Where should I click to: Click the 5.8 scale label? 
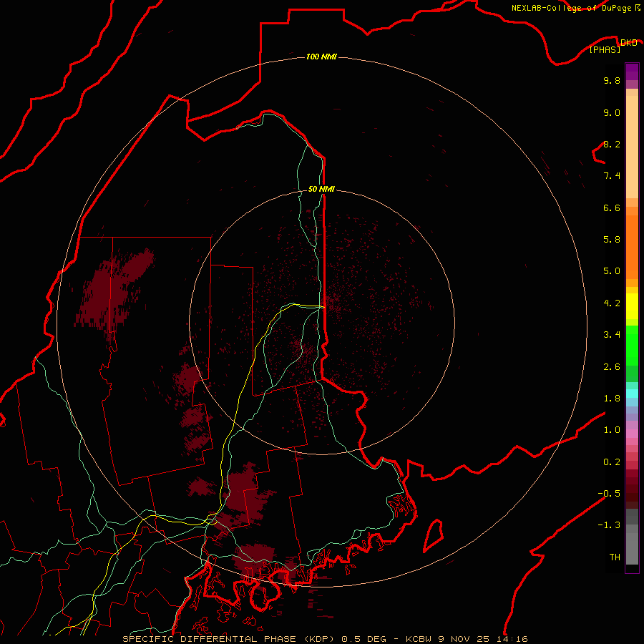612,240
